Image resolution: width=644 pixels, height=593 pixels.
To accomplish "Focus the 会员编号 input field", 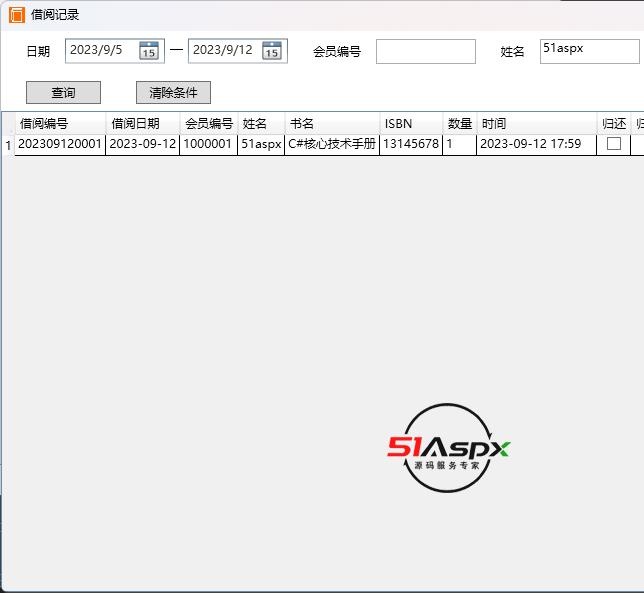I will [x=426, y=51].
